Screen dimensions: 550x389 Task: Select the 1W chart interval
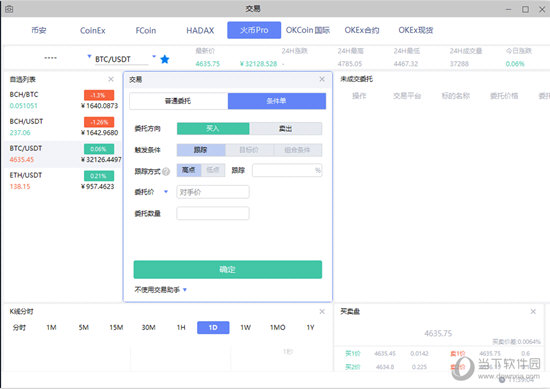(246, 328)
